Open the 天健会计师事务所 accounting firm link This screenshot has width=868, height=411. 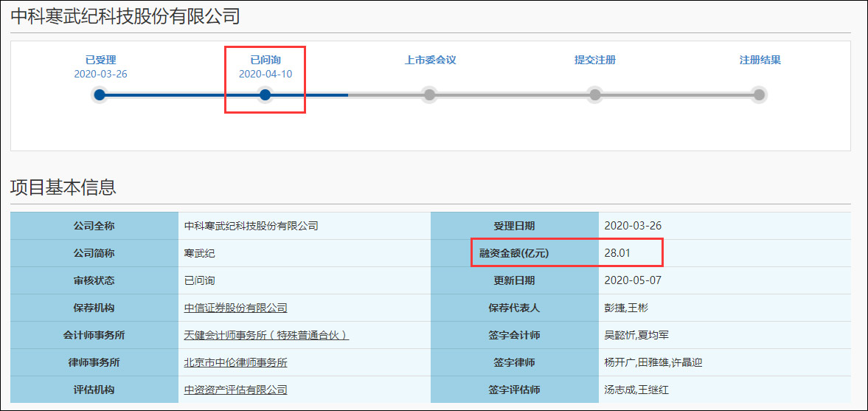pyautogui.click(x=266, y=335)
